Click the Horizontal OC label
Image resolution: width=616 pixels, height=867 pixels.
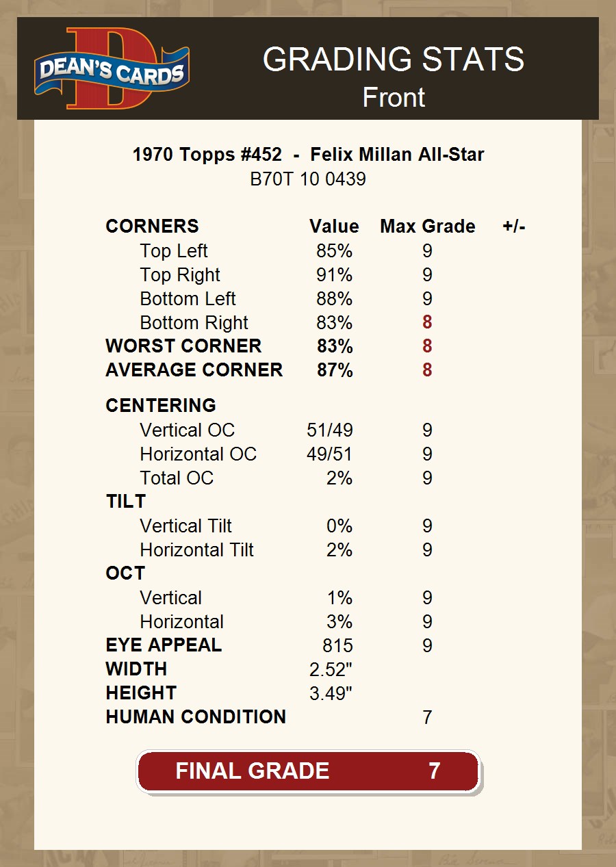tap(198, 454)
